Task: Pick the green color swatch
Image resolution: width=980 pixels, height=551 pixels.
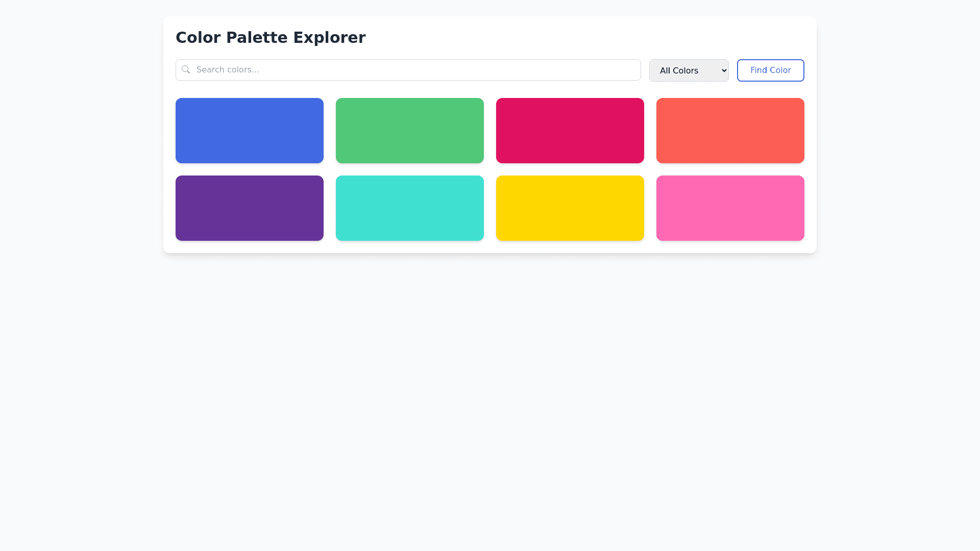Action: click(x=410, y=131)
